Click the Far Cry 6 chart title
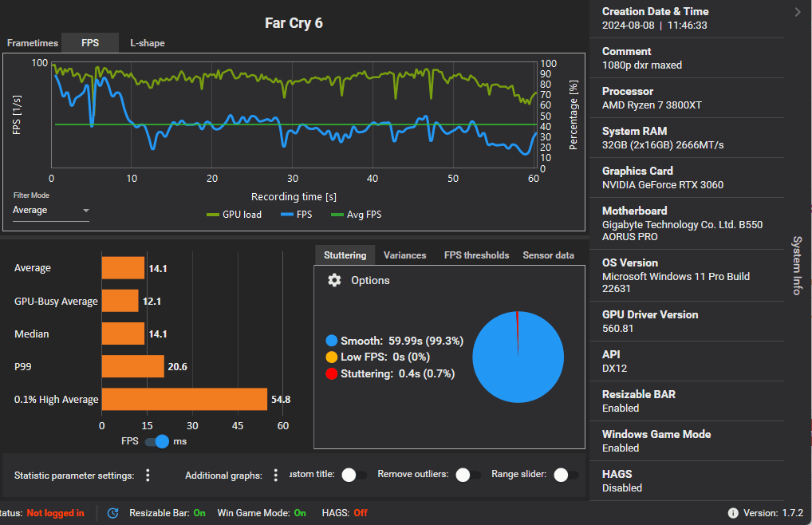Viewport: 812px width, 525px height. 294,23
